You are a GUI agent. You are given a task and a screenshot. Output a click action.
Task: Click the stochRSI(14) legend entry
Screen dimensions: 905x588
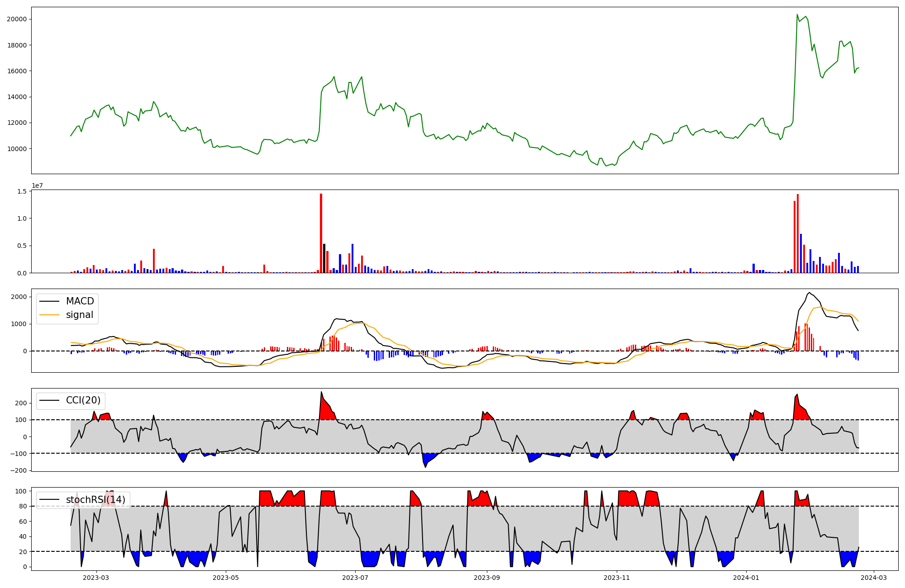pos(95,500)
